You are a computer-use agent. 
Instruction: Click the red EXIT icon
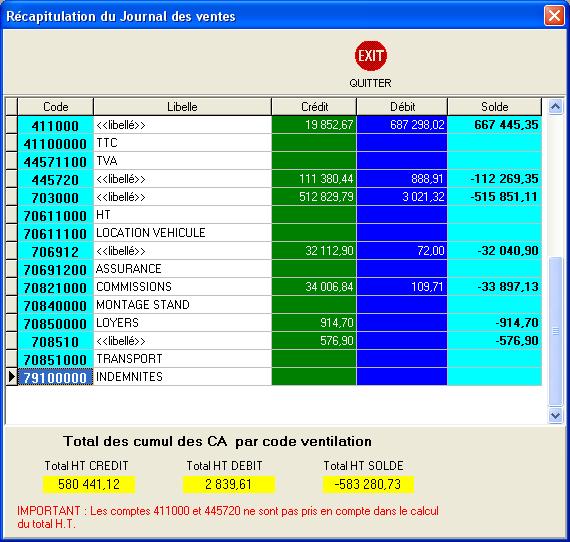[370, 56]
